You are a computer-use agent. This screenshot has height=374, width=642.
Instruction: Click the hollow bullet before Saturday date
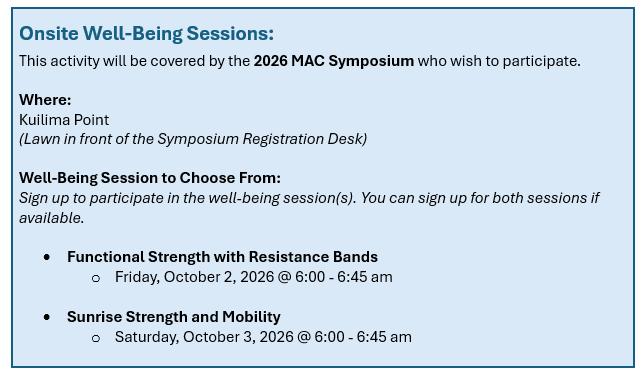[x=96, y=338]
